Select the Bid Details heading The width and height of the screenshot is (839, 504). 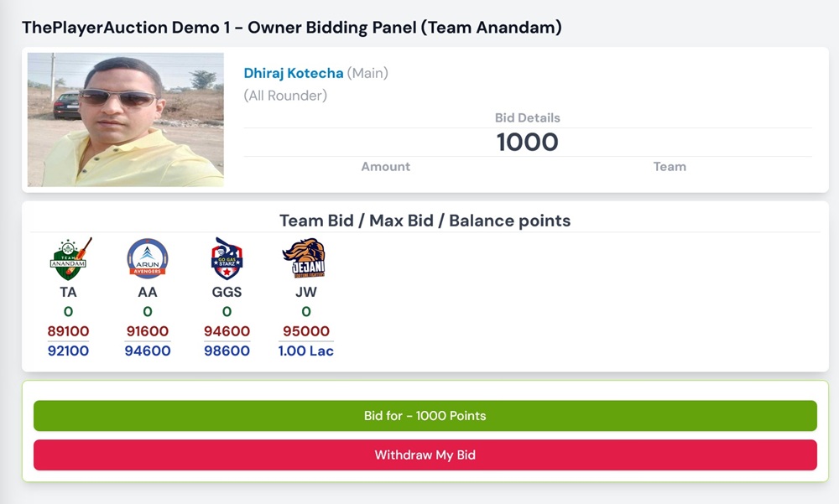point(528,117)
